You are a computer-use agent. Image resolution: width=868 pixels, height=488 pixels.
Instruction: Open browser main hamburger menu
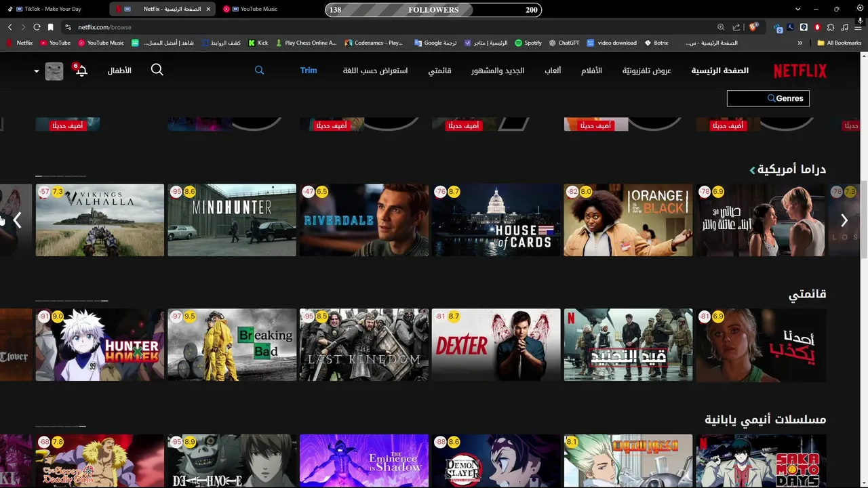(859, 27)
